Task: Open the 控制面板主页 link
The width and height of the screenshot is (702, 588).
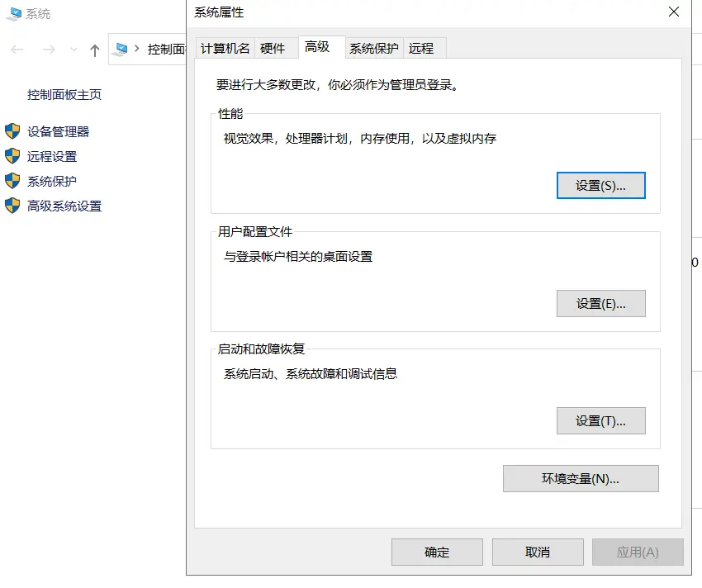Action: tap(64, 95)
